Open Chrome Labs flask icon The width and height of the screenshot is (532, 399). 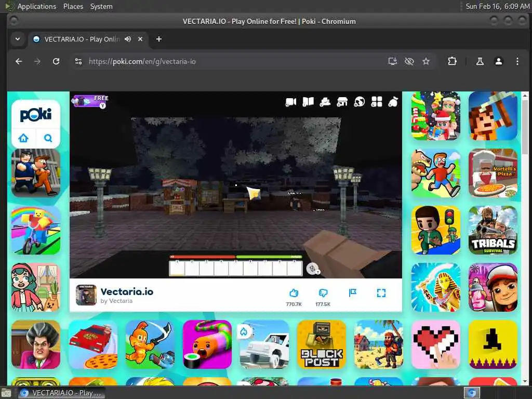click(480, 61)
